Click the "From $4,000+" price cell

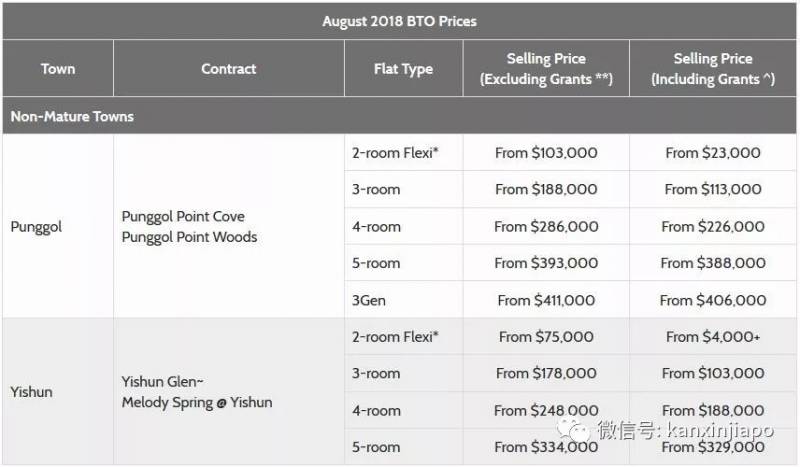click(x=713, y=337)
